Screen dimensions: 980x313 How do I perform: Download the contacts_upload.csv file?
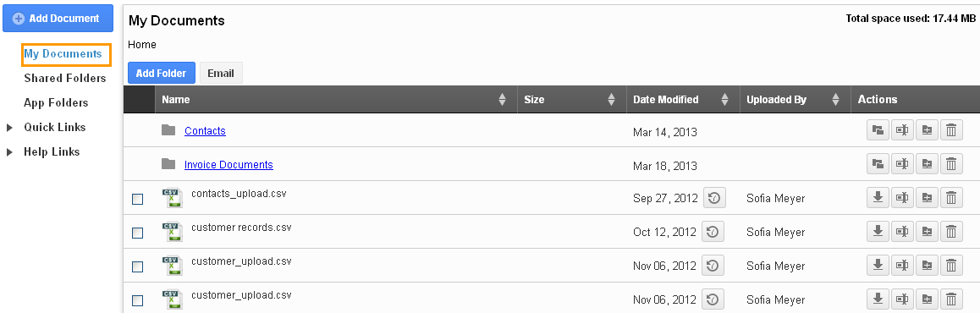(x=878, y=198)
